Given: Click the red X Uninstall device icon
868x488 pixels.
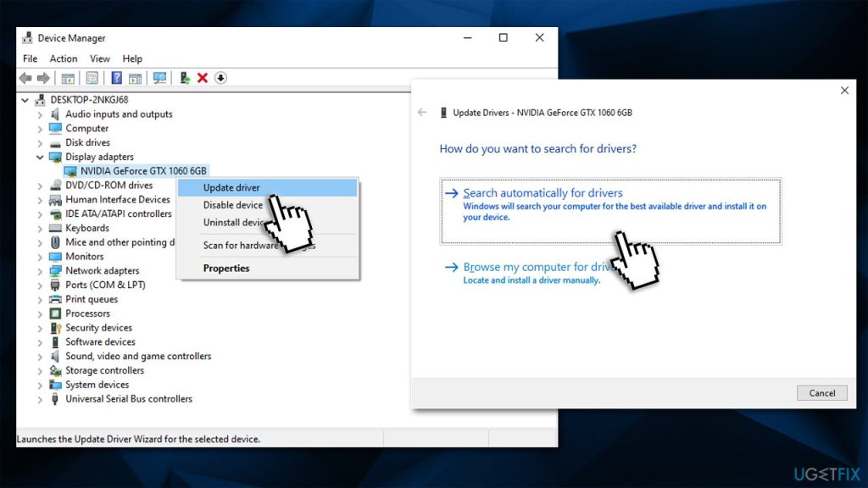Looking at the screenshot, I should 203,78.
